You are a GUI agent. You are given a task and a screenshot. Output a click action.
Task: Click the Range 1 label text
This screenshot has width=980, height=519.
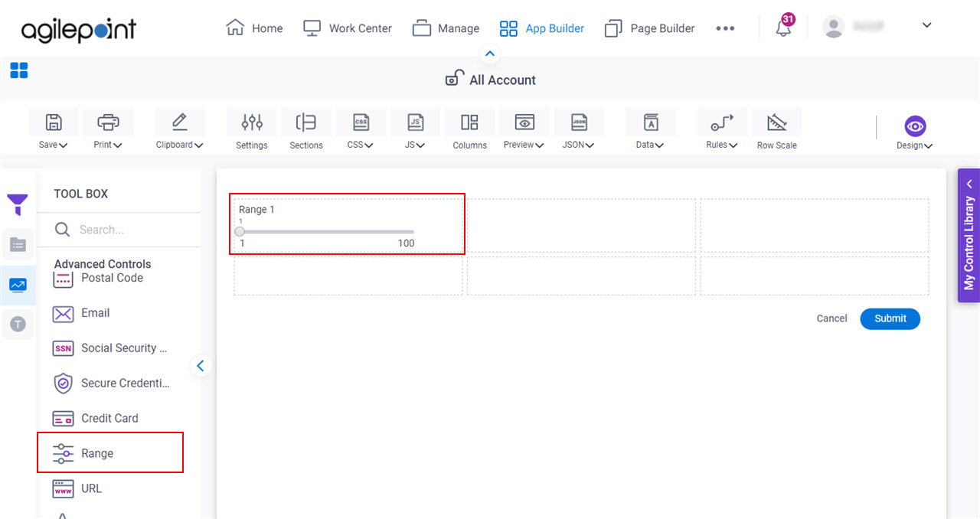[256, 210]
